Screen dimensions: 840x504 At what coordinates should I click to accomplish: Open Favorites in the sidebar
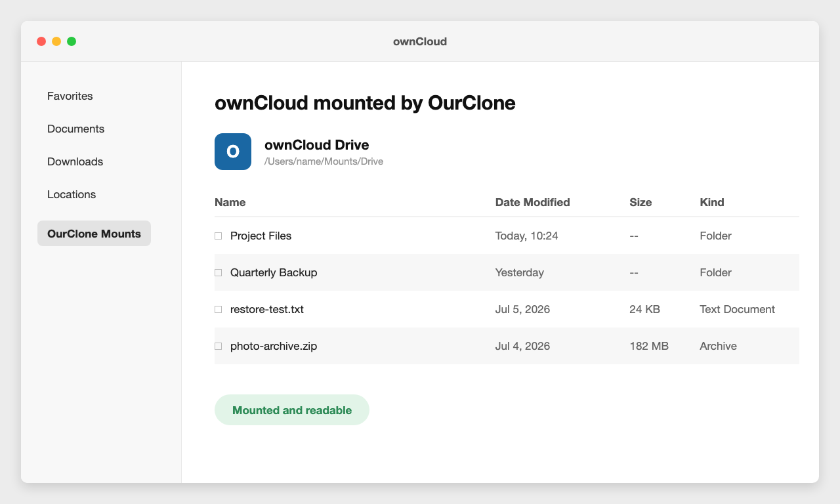click(x=70, y=96)
